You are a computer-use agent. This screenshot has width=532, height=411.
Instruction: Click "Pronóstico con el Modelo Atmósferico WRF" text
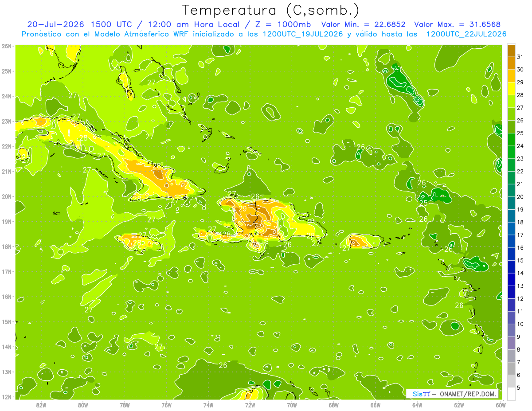tap(106, 34)
